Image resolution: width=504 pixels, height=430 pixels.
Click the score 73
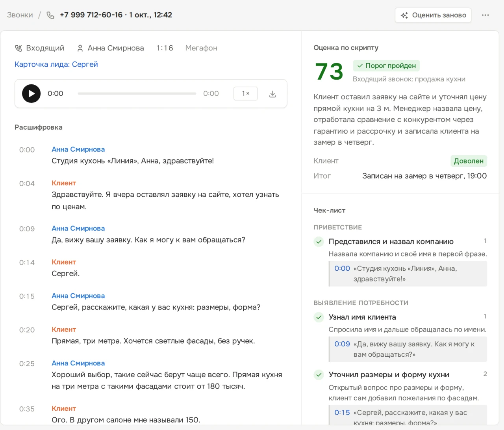click(x=329, y=71)
